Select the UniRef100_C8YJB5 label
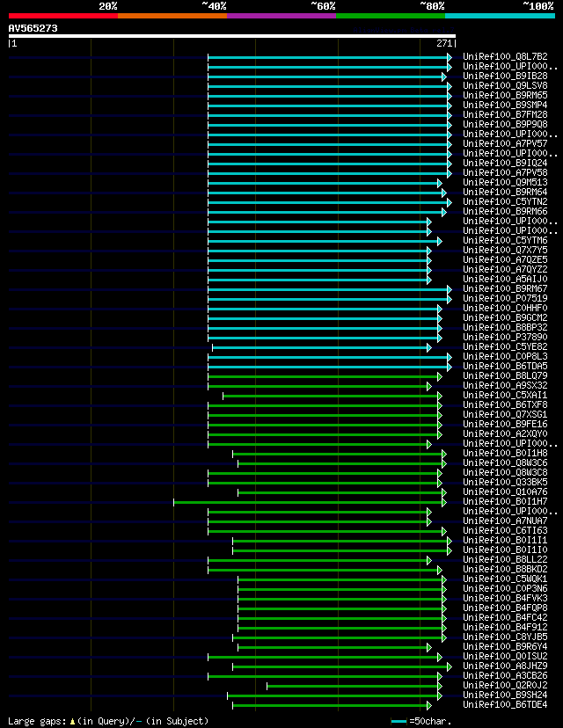The image size is (563, 728). pyautogui.click(x=506, y=637)
